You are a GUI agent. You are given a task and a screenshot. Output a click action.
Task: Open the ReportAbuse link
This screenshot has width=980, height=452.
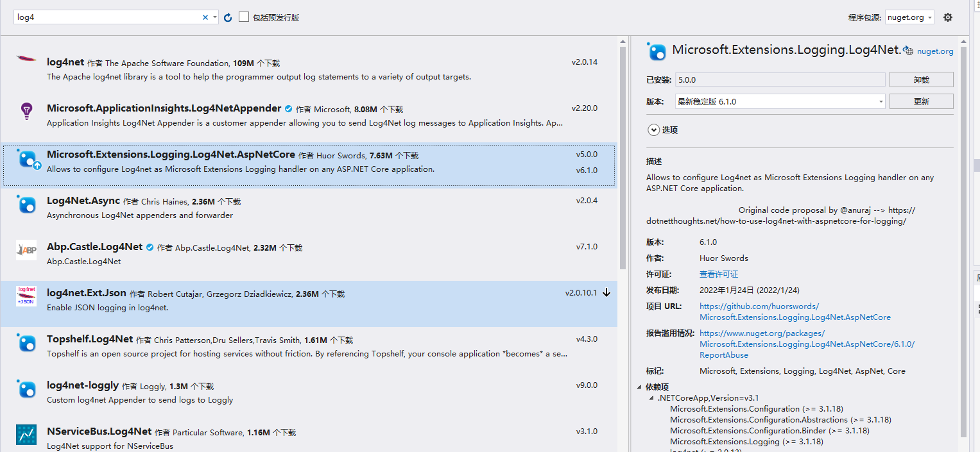807,344
